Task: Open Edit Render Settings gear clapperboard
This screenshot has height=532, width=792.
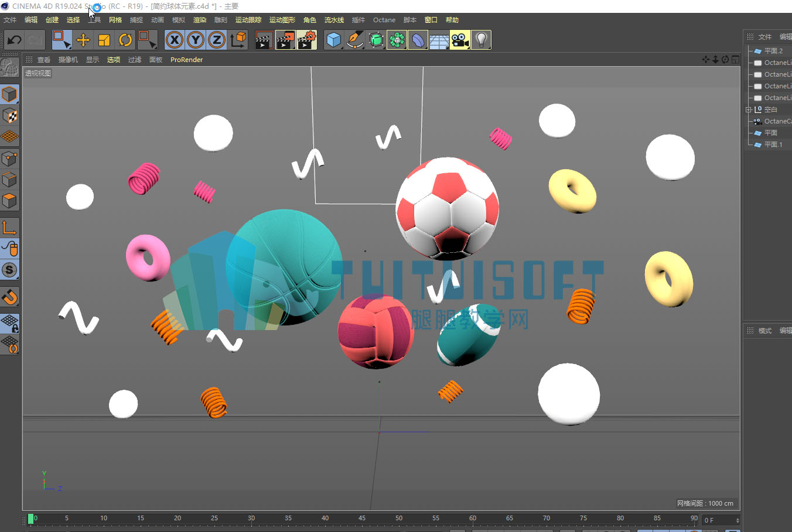Action: [x=306, y=40]
